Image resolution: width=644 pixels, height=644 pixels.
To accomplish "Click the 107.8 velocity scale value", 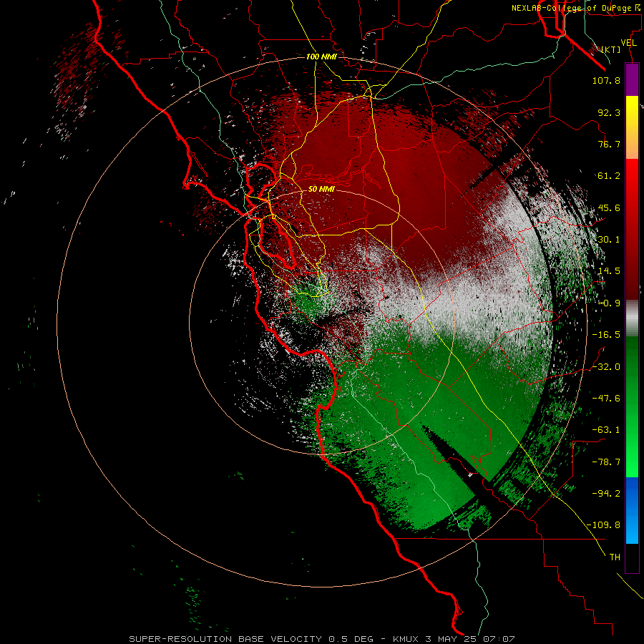I will click(x=606, y=80).
